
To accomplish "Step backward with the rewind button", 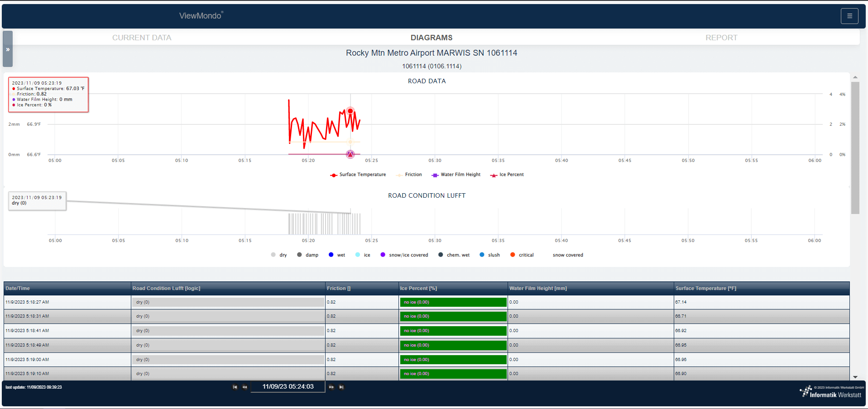I will pyautogui.click(x=245, y=387).
